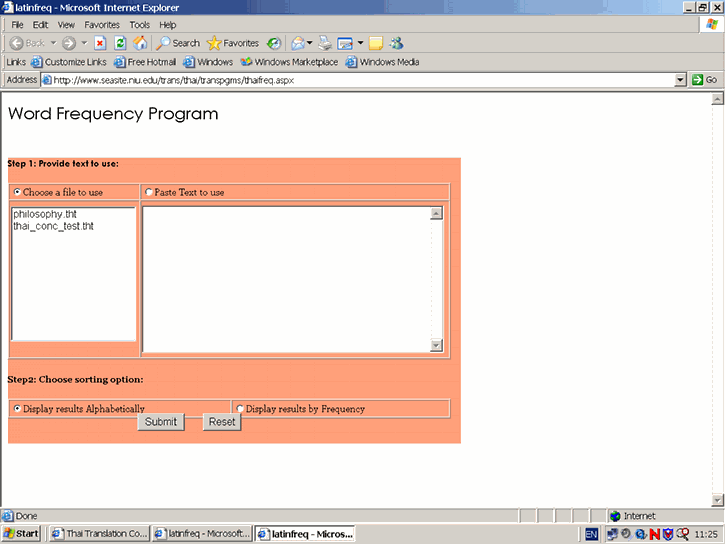Open the Favorites menu

pos(102,25)
